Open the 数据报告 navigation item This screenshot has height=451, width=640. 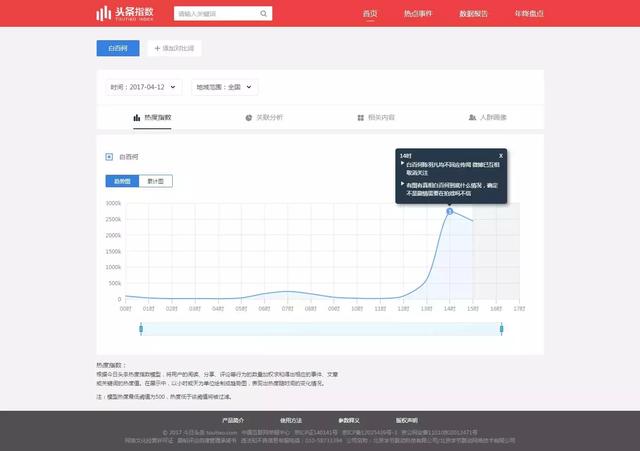473,13
